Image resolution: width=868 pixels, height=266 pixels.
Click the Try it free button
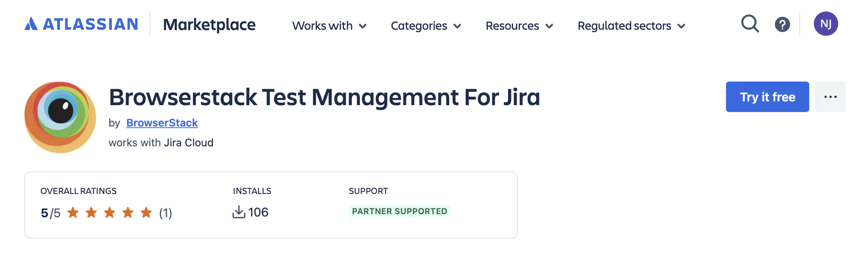pos(767,97)
